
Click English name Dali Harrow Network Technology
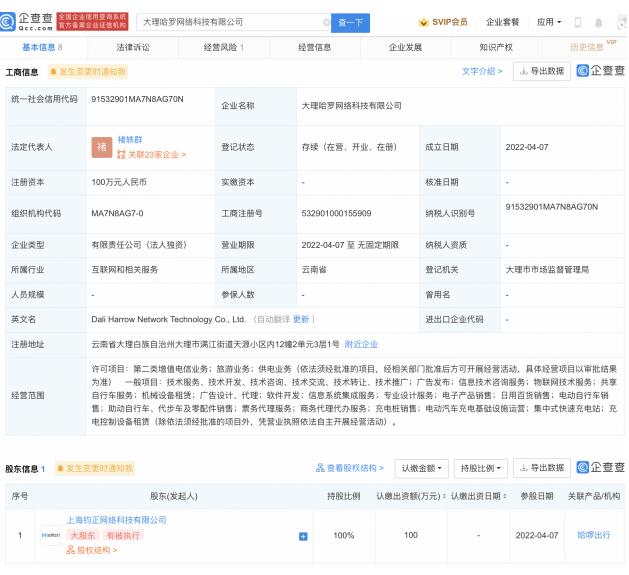(168, 319)
